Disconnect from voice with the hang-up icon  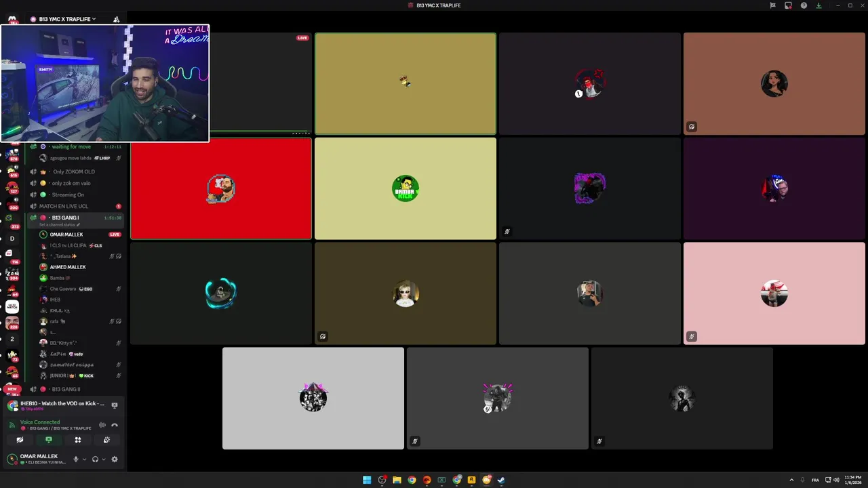click(115, 425)
